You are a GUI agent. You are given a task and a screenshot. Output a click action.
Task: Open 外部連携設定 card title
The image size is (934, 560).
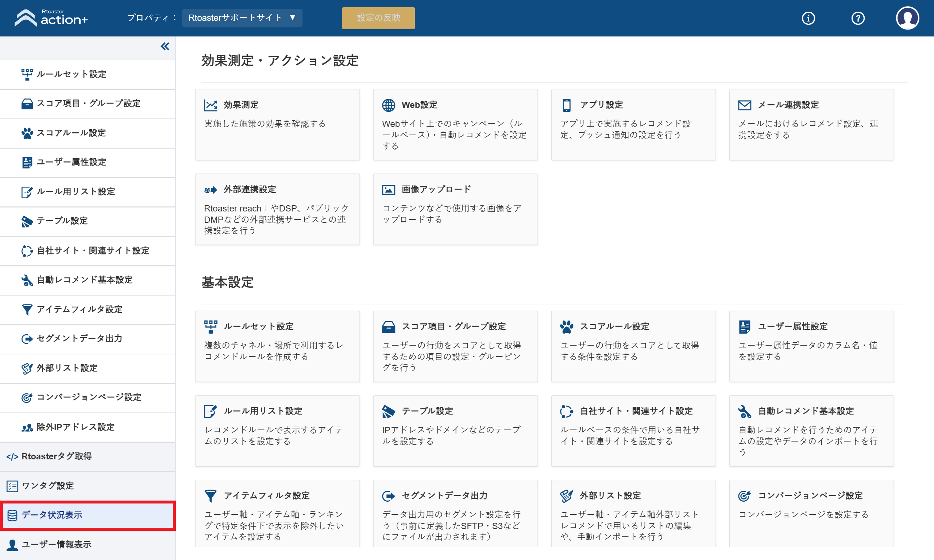click(x=250, y=190)
